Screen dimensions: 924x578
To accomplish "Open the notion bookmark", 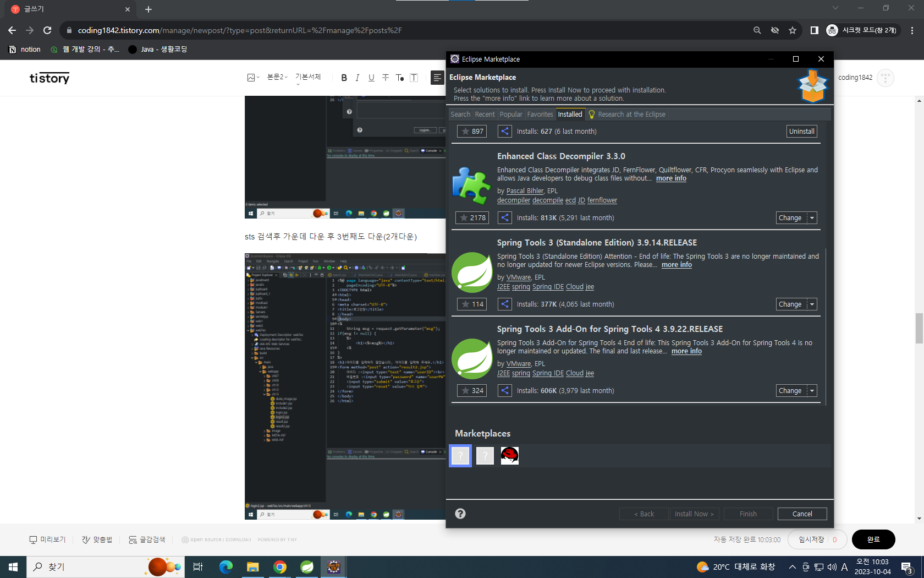I will pos(25,50).
